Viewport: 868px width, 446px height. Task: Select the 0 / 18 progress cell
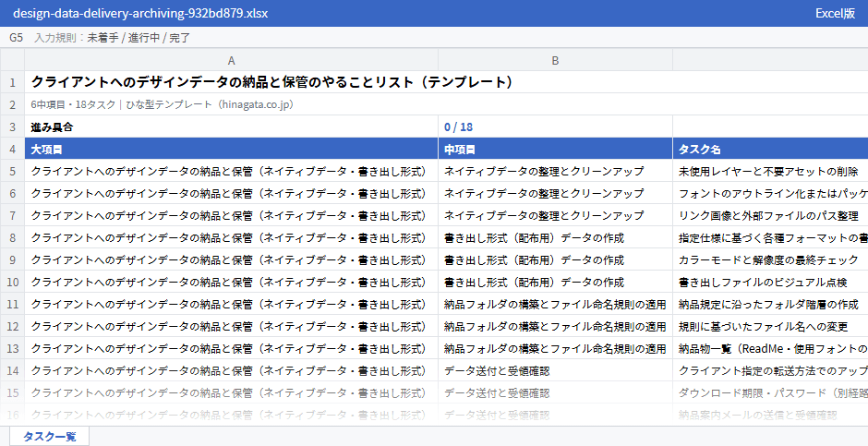pos(555,127)
